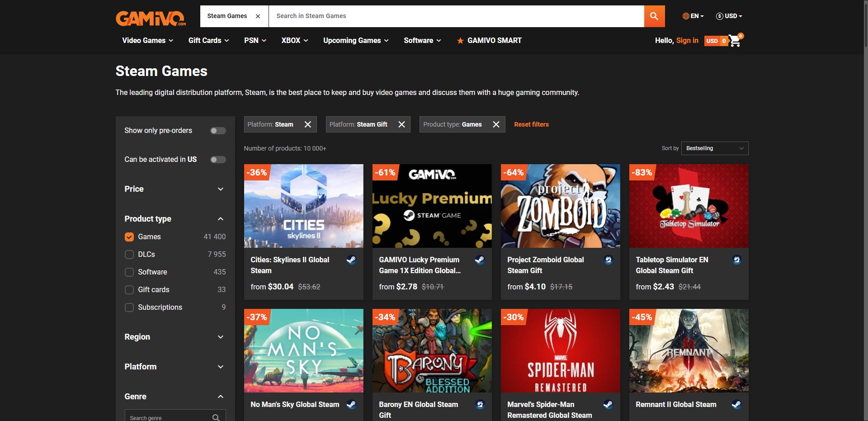Click the Steam icon on No Man's Sky
This screenshot has width=868, height=421.
coord(351,404)
